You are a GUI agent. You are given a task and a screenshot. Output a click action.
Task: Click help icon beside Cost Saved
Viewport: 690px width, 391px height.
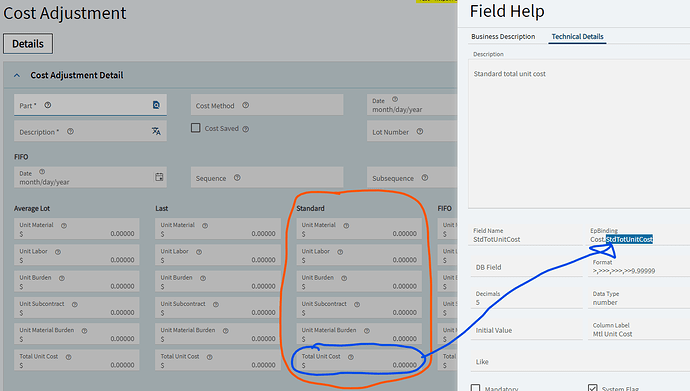pos(246,129)
